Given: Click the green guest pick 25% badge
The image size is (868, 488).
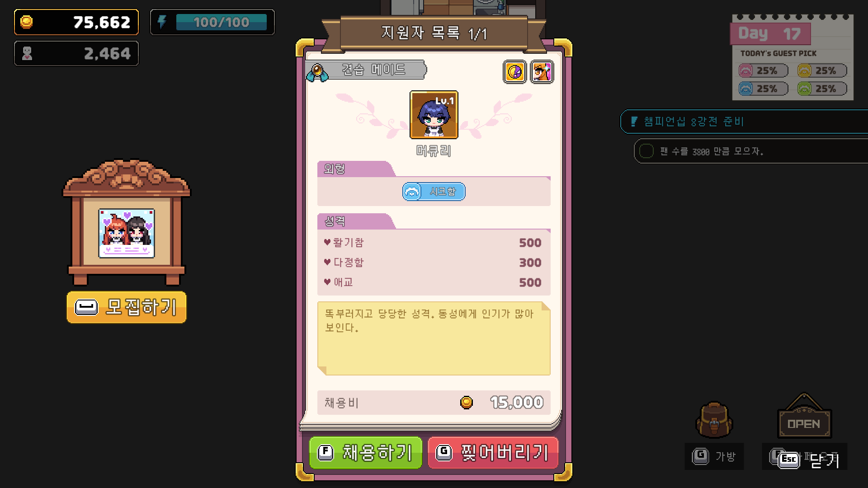Looking at the screenshot, I should pos(822,89).
